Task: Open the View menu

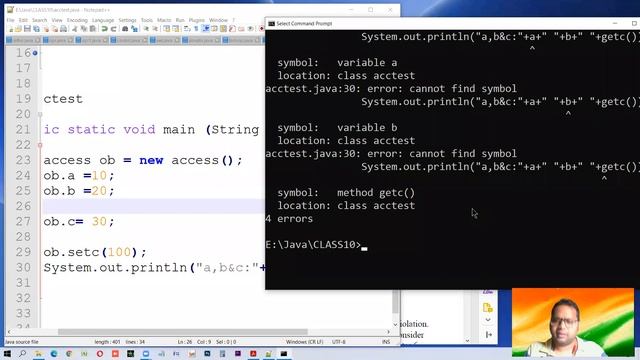Action: pyautogui.click(x=57, y=20)
